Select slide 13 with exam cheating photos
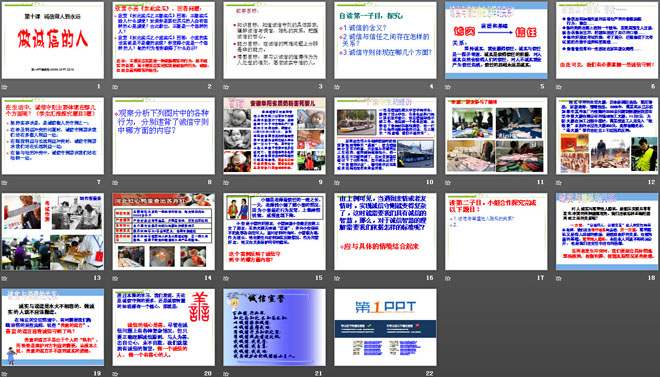 pos(53,231)
